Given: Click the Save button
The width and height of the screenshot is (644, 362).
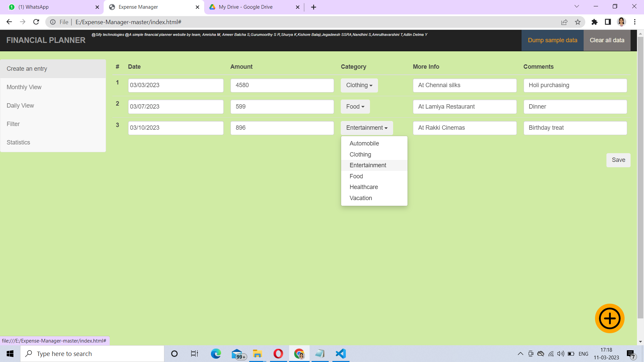Looking at the screenshot, I should pos(618,160).
